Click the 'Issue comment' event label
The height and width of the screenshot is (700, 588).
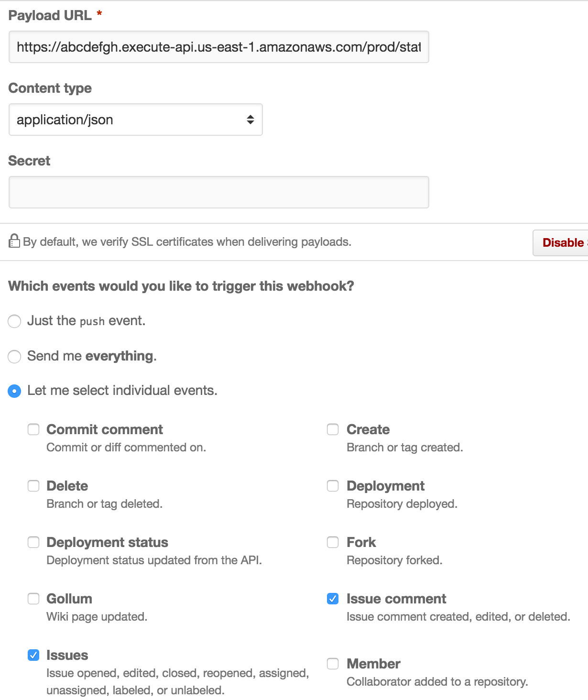[396, 599]
